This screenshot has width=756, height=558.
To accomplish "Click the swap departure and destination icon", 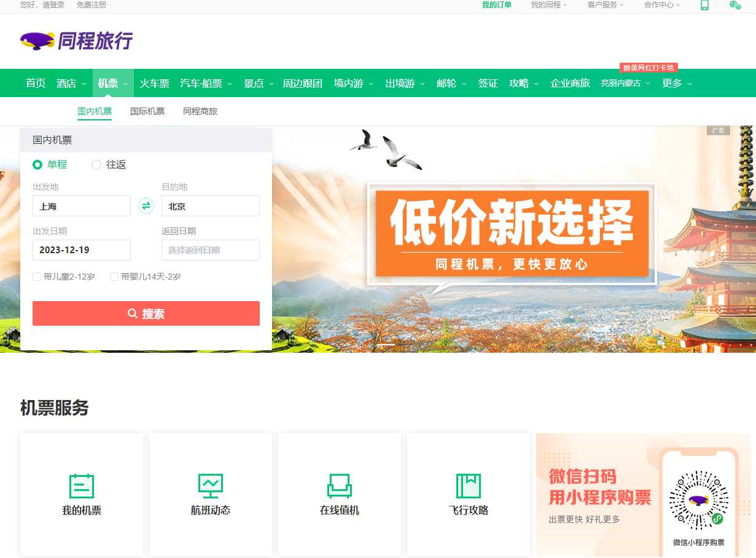I will pyautogui.click(x=146, y=206).
